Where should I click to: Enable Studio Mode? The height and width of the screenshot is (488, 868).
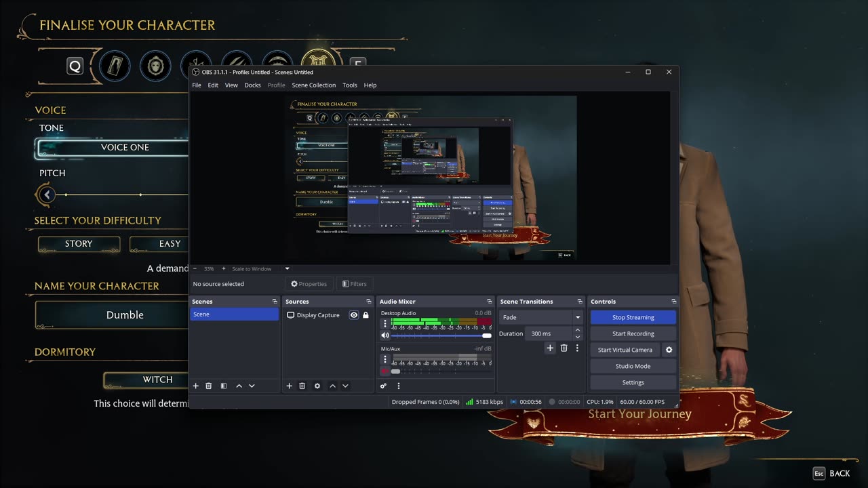tap(633, 366)
